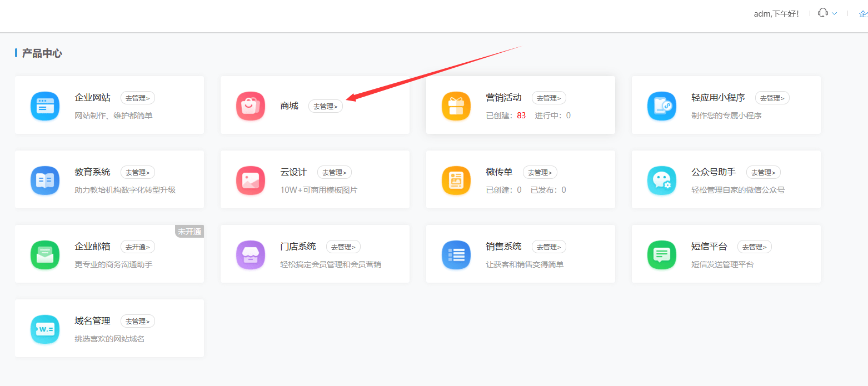868x386 pixels.
Task: Click the 教育系统 blue book icon
Action: 45,180
